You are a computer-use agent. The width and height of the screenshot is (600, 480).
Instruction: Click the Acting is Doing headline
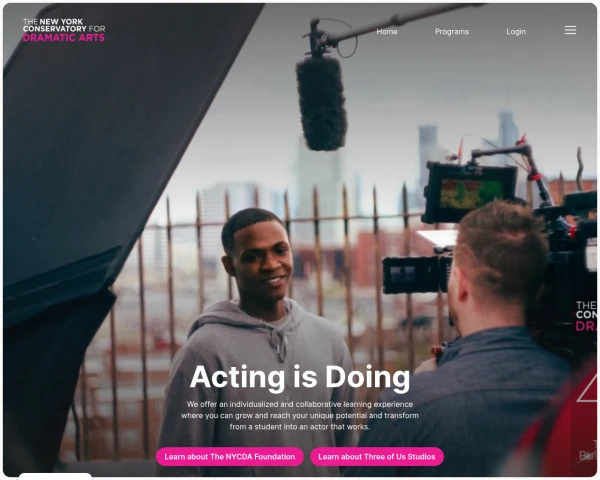click(300, 377)
